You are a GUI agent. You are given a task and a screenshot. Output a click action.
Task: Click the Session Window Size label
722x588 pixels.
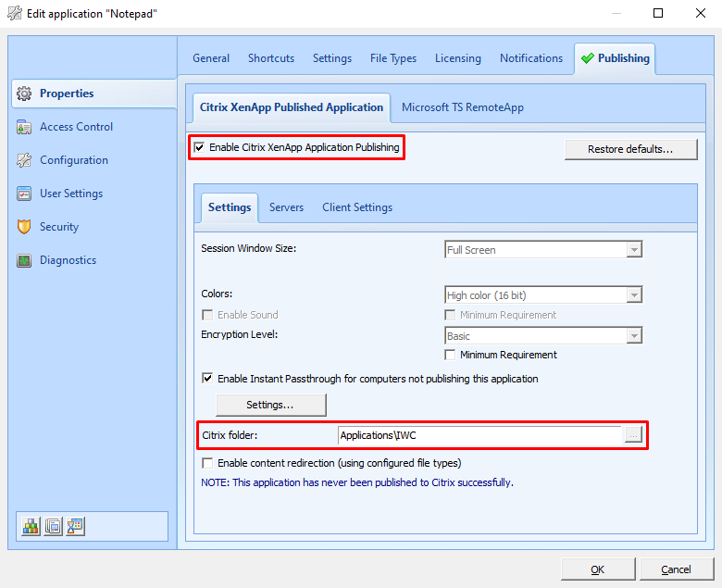249,248
